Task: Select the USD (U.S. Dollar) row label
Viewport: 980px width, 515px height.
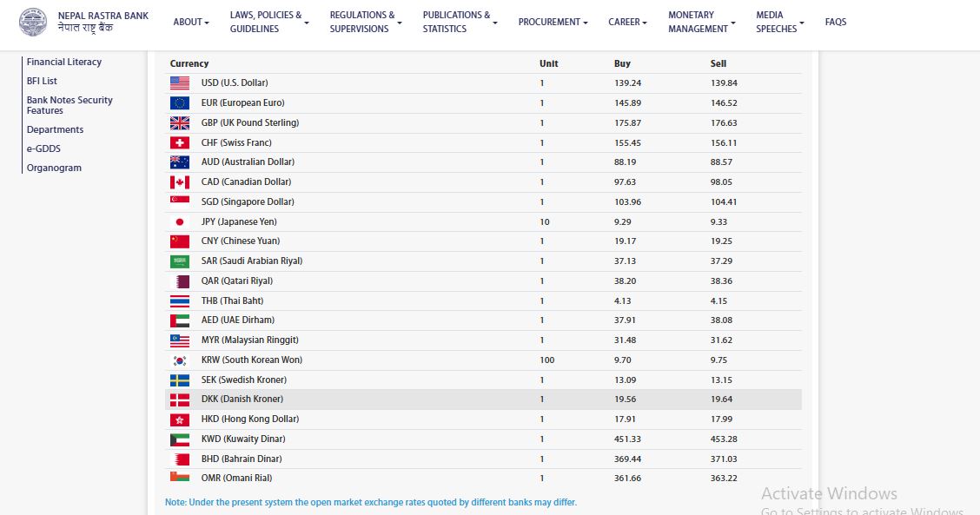Action: point(235,83)
